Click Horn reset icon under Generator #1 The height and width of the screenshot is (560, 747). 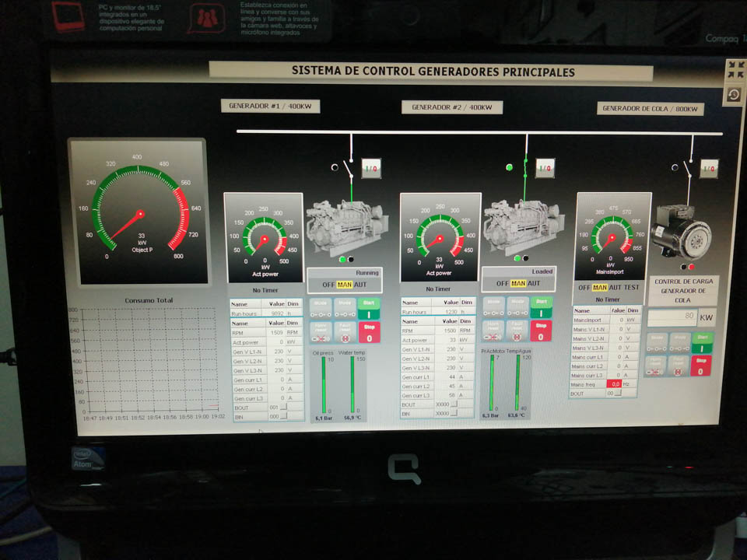pyautogui.click(x=321, y=331)
